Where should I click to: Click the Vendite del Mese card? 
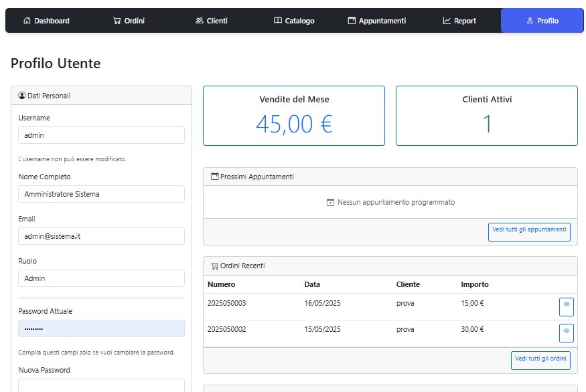tap(294, 116)
